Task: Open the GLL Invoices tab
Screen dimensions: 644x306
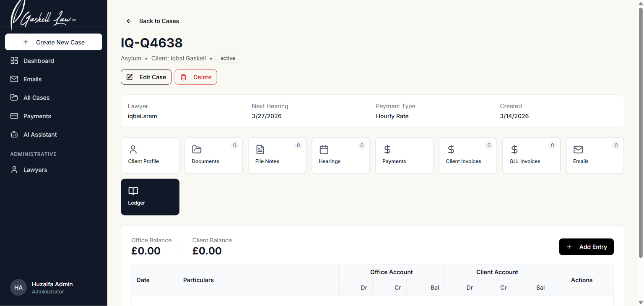Action: (x=531, y=155)
